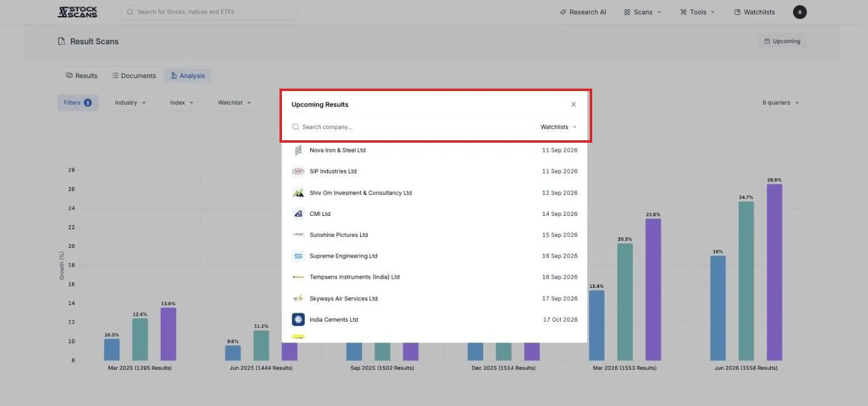Open the Filters button
Screen dimensions: 868x406
point(78,103)
